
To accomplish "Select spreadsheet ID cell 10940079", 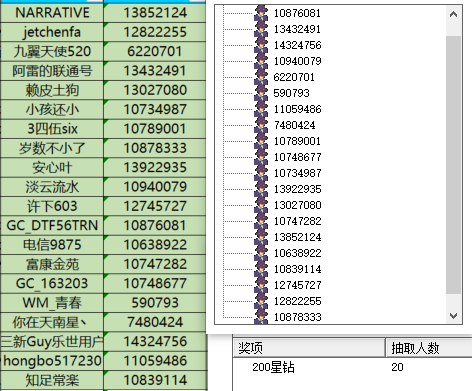I will [x=155, y=187].
